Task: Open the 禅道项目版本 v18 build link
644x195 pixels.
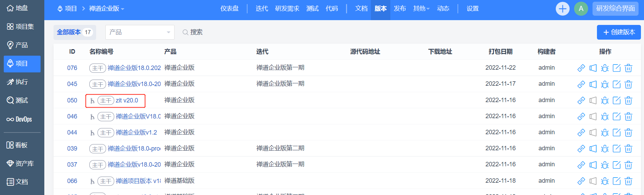Action: tap(138, 181)
